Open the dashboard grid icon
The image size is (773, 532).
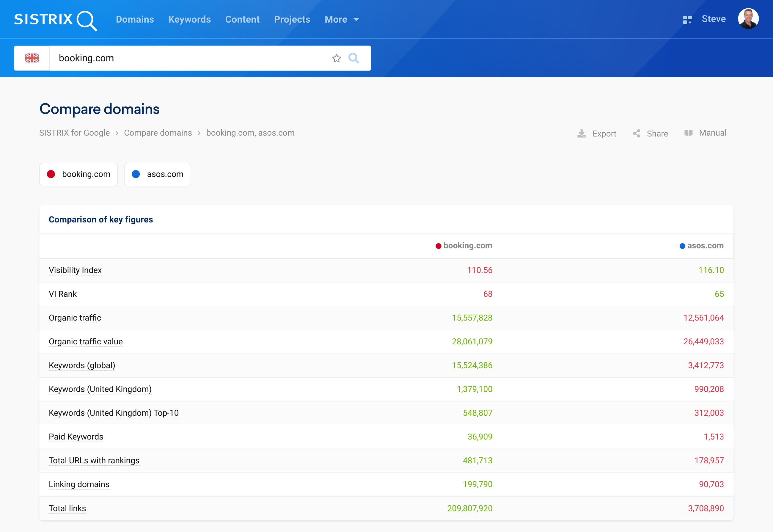coord(687,20)
